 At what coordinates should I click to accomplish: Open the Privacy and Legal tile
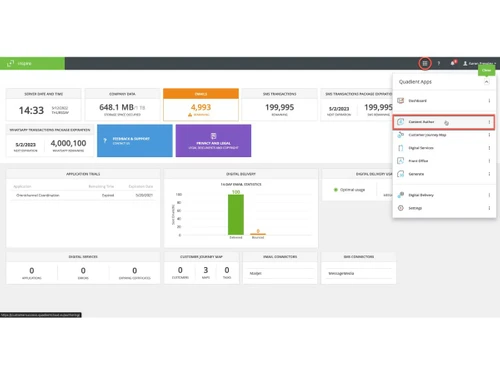tap(213, 141)
